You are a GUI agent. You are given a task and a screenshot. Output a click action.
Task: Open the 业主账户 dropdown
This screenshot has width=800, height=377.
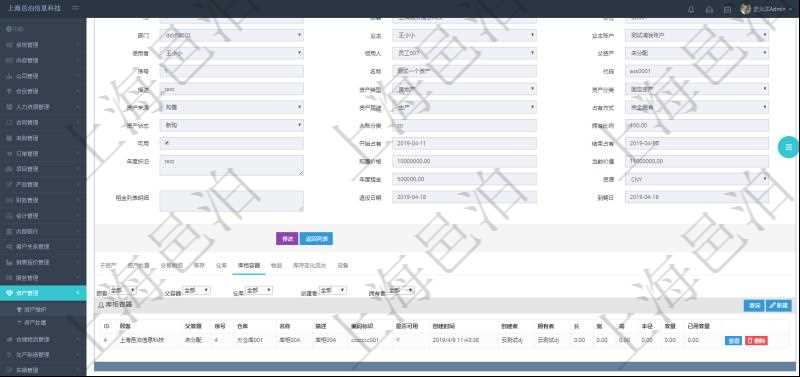pos(697,35)
